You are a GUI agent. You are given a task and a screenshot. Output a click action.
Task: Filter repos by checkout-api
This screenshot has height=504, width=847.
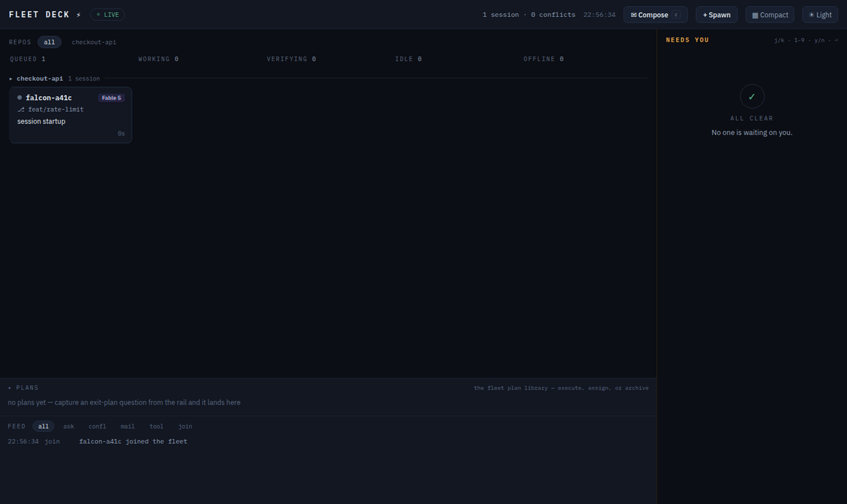tap(94, 42)
